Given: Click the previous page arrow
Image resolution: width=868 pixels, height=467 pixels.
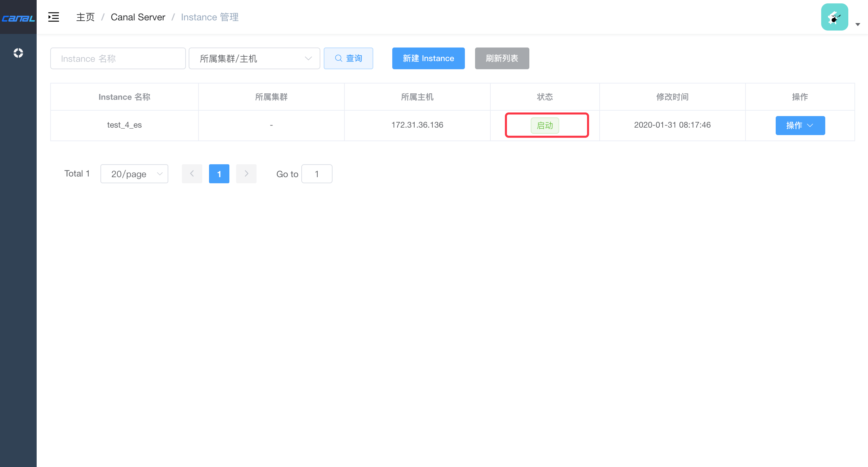Looking at the screenshot, I should (192, 174).
